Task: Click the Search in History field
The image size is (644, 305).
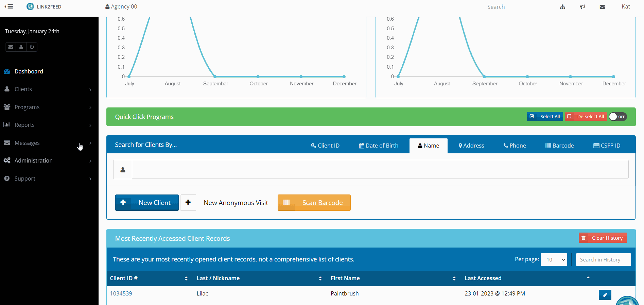Action: pyautogui.click(x=603, y=259)
